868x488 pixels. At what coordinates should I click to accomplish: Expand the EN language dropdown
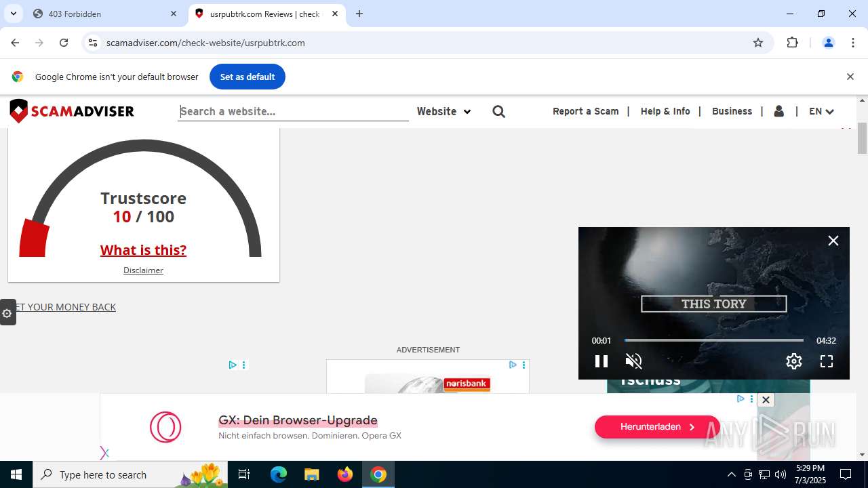point(821,111)
